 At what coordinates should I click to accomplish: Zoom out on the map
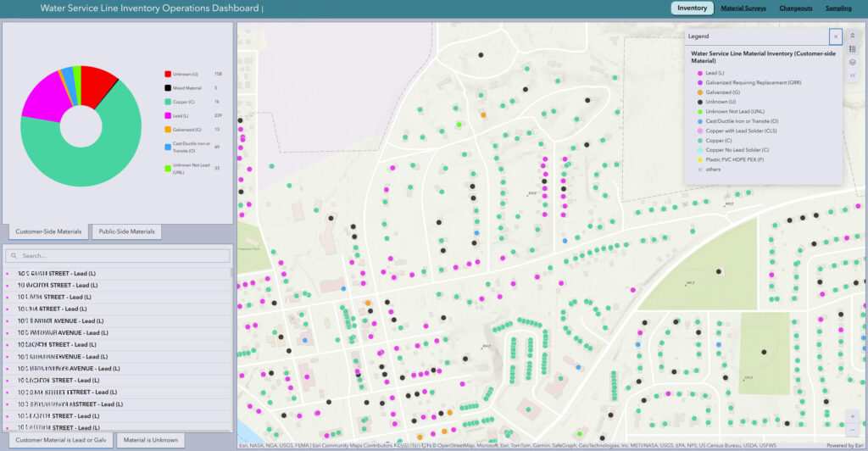tap(853, 430)
